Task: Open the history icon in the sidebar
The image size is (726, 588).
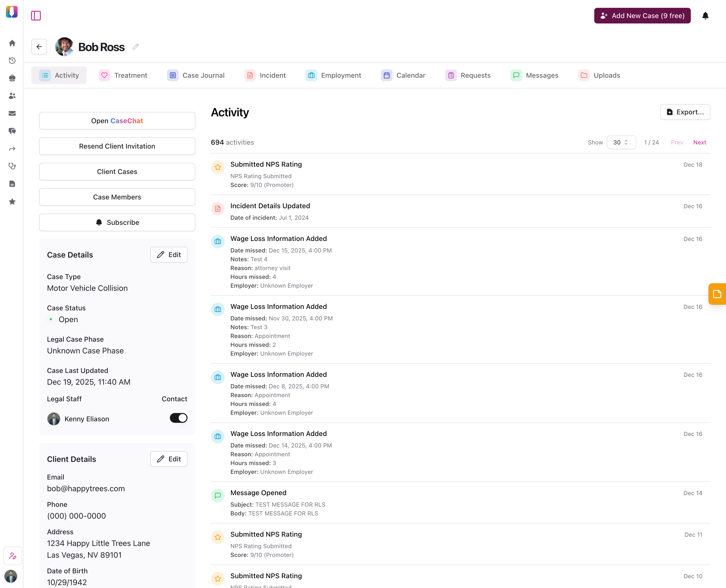Action: point(12,61)
